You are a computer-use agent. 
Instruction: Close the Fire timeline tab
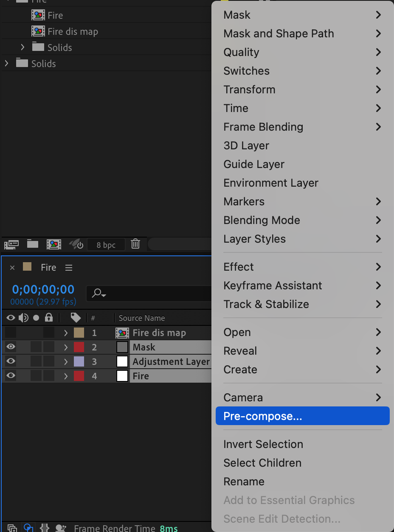tap(12, 268)
